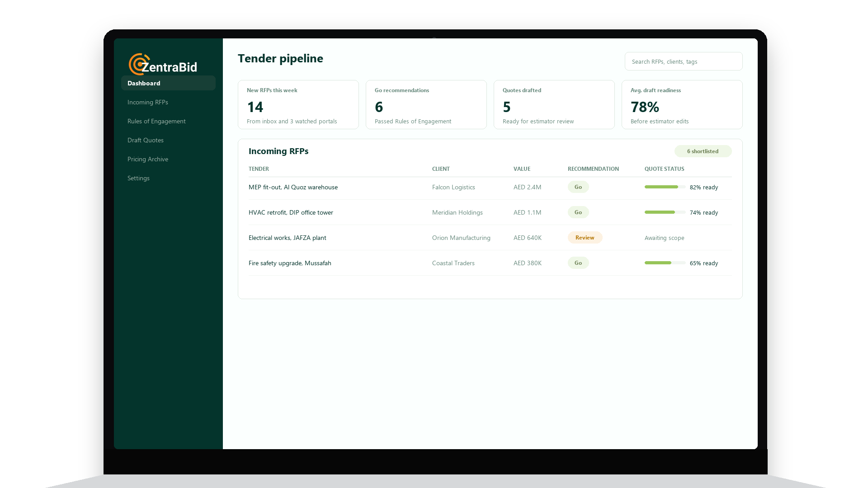Click the 65% ready label
Viewport: 868px width, 488px height.
[704, 263]
